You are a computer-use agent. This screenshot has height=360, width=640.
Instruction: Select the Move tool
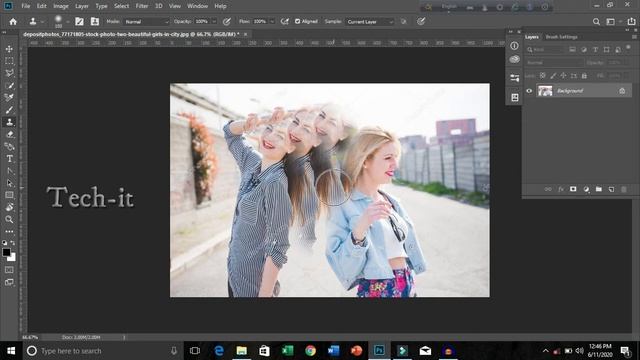[x=9, y=49]
